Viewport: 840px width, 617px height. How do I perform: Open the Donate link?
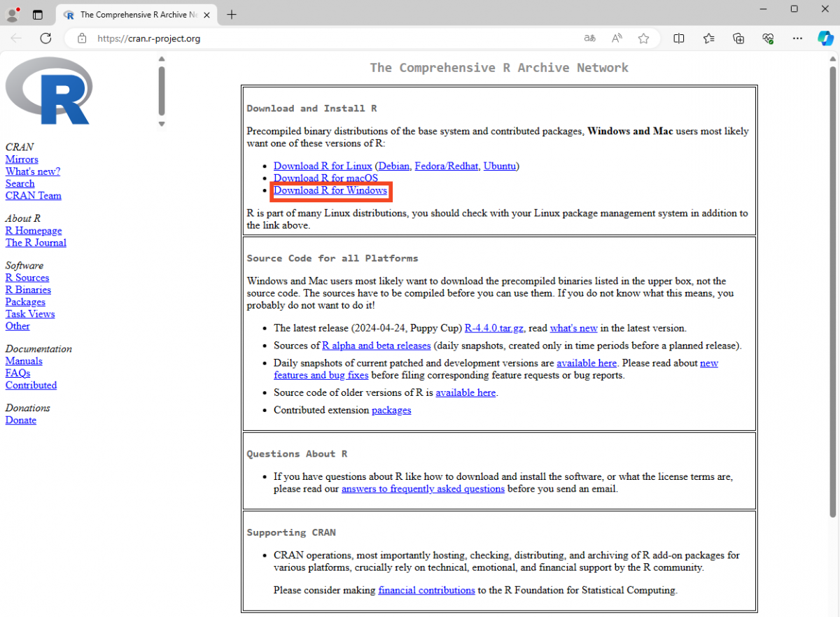20,420
